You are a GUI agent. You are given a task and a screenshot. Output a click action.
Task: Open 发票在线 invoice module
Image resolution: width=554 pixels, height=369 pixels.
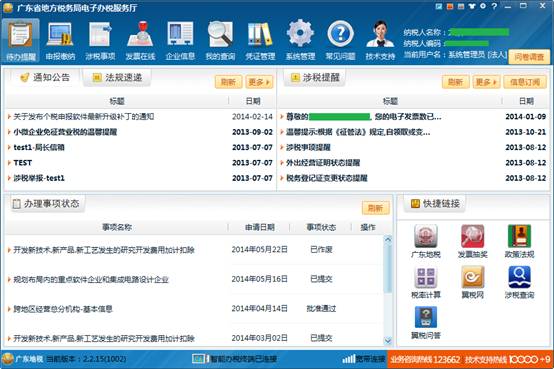(140, 41)
